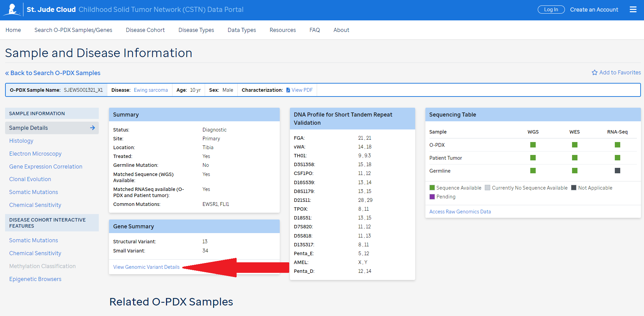The image size is (644, 316).
Task: Click Create an Account link
Action: tap(594, 10)
